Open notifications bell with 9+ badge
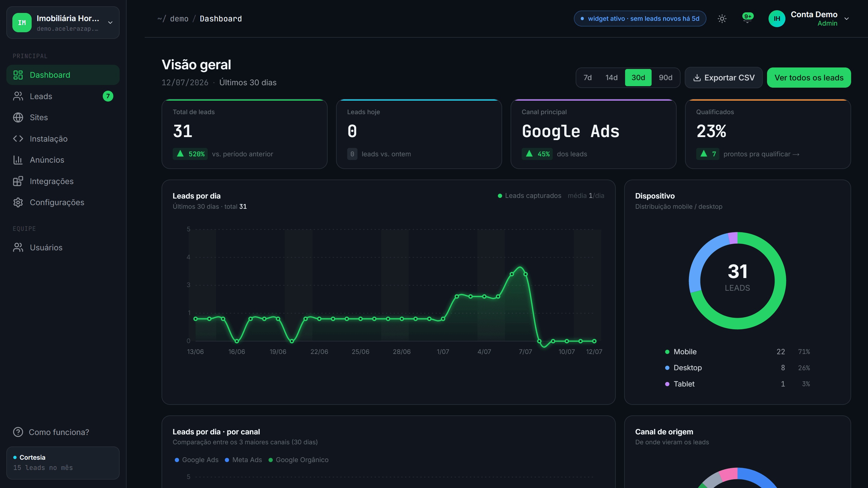868x488 pixels. (747, 18)
